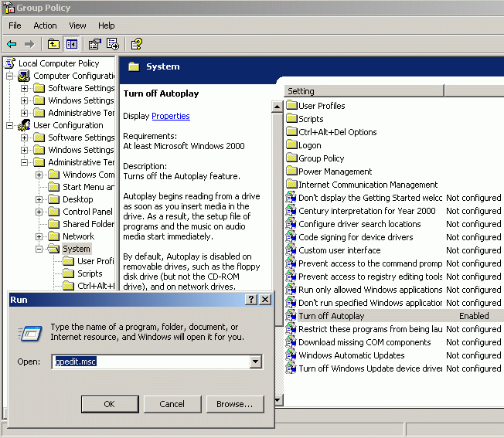This screenshot has width=504, height=438.
Task: Toggle the Show/Hide Console Tree icon
Action: click(71, 44)
